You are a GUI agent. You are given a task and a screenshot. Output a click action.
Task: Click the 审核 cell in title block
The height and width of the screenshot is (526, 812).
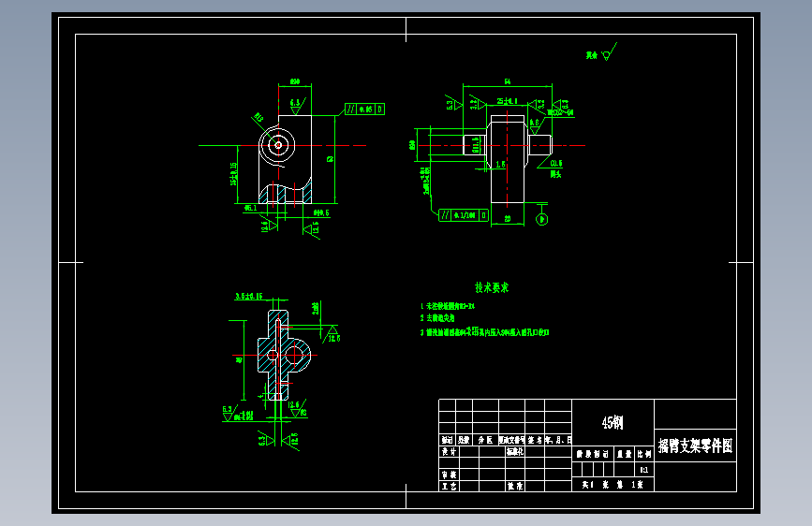coord(449,475)
